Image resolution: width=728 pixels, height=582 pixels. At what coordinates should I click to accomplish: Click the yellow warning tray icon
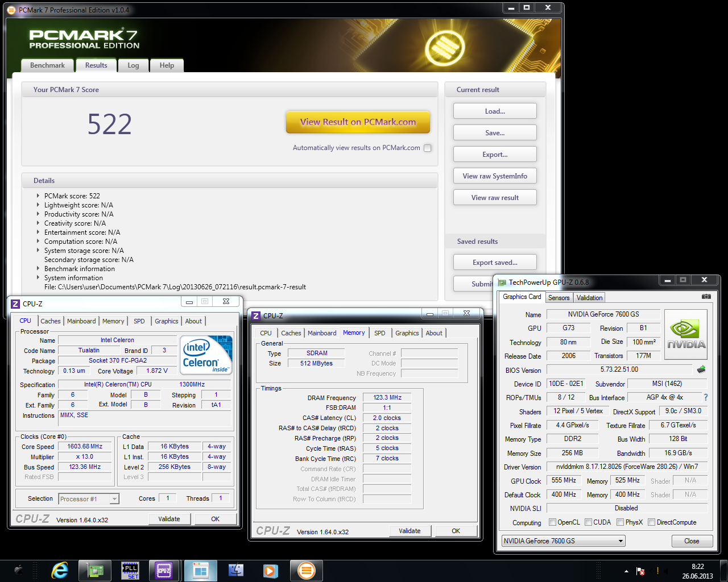[657, 571]
